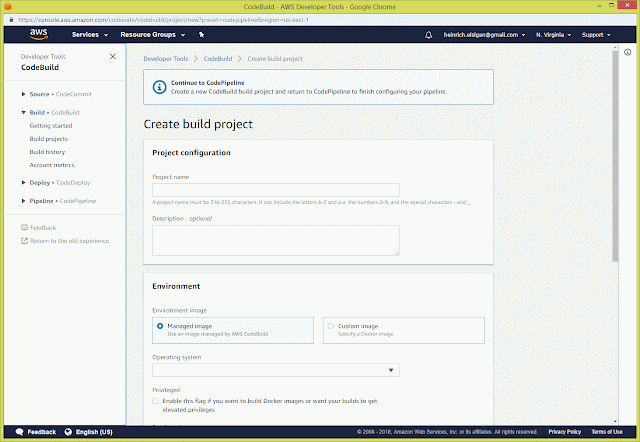Click the scrollbar down arrow
The height and width of the screenshot is (442, 640).
[615, 421]
